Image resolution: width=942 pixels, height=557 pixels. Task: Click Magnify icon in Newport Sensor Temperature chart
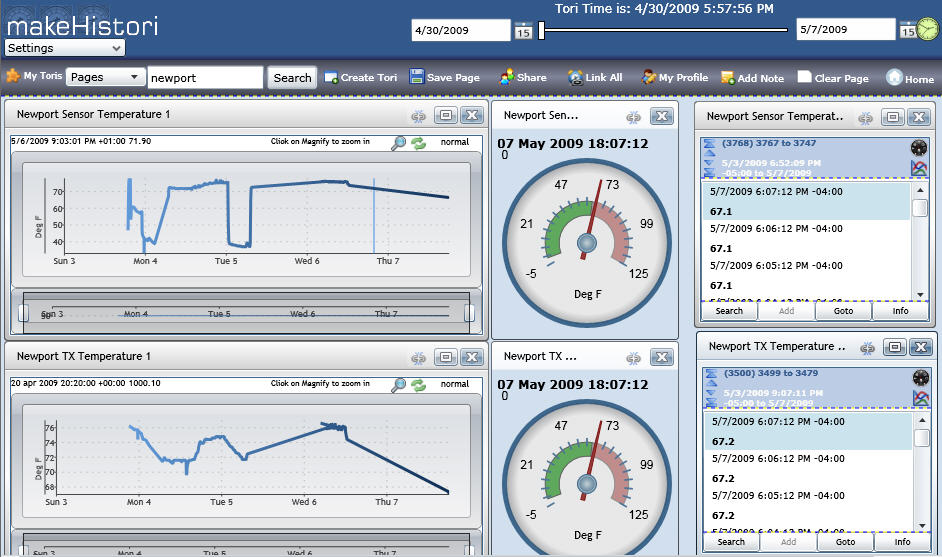coord(398,143)
